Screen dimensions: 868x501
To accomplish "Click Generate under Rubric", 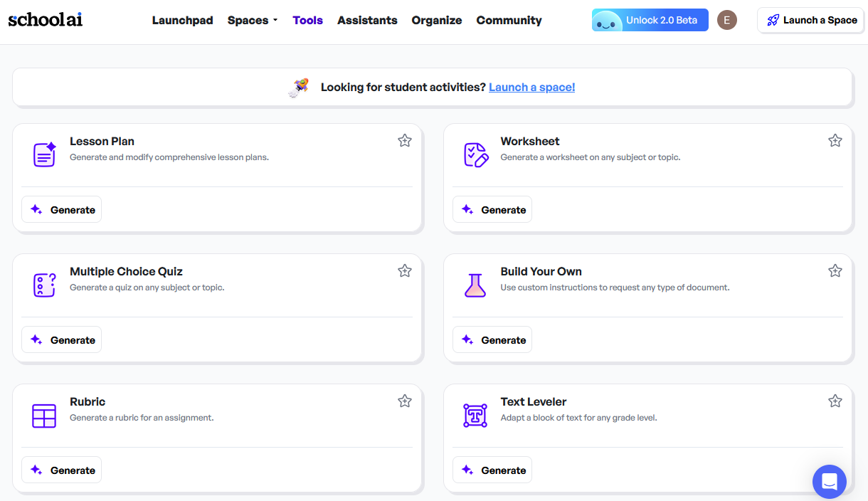I will tap(62, 470).
